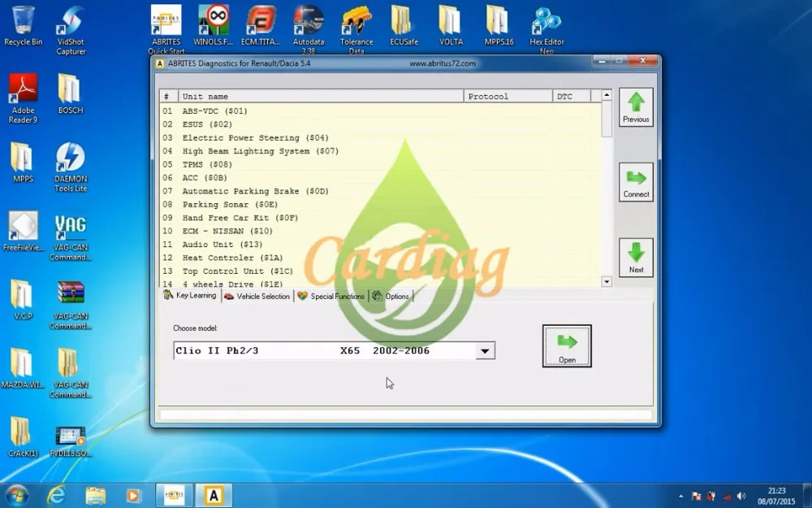
Task: Select the TPMS ($08) unit
Action: 381,164
